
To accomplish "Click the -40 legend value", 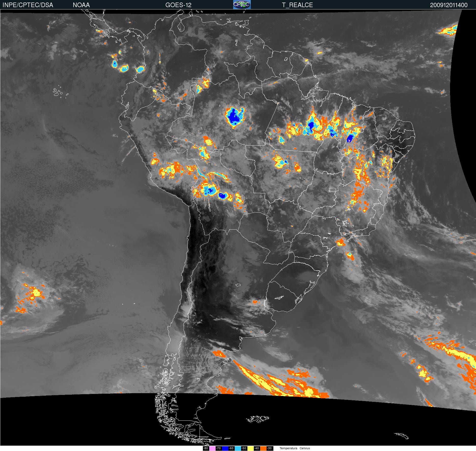I will click(257, 448).
